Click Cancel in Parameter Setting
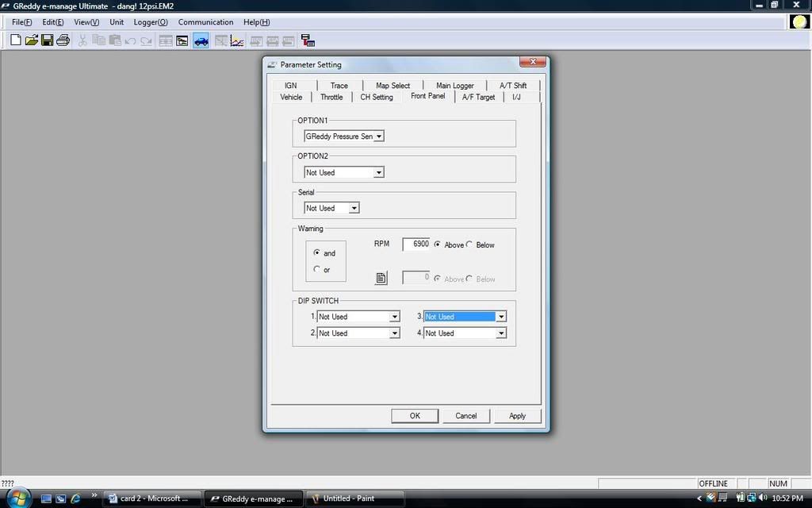The height and width of the screenshot is (508, 812). click(466, 416)
